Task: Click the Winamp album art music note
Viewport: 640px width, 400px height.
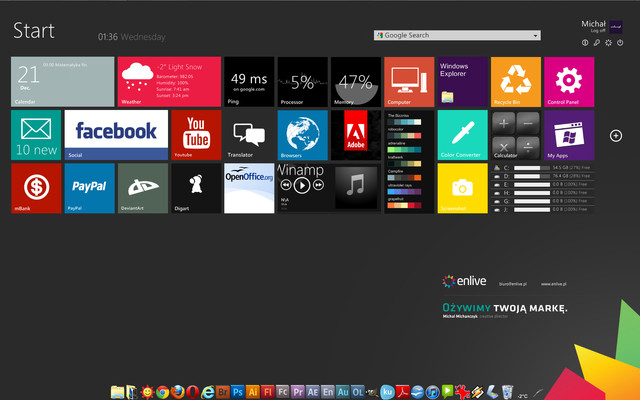Action: 356,188
